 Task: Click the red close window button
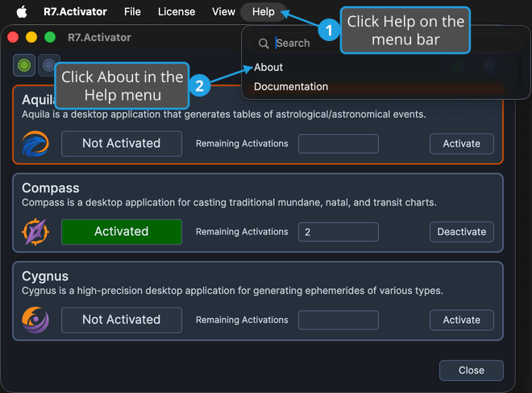13,37
